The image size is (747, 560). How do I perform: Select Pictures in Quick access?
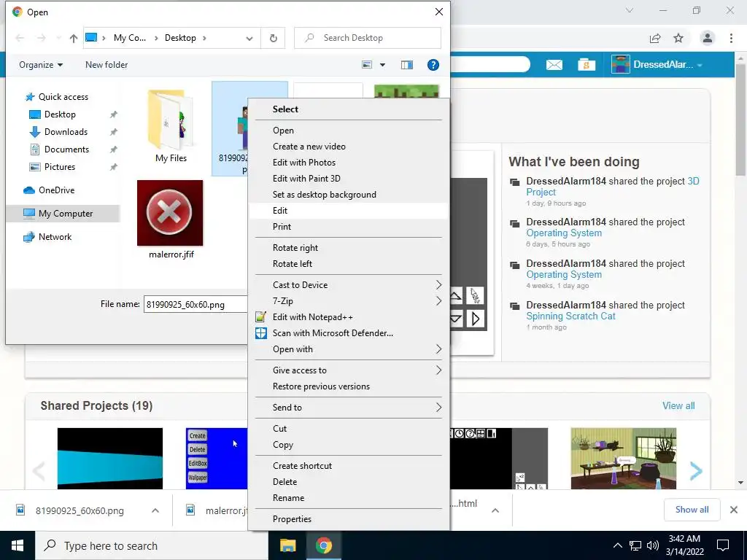click(60, 167)
